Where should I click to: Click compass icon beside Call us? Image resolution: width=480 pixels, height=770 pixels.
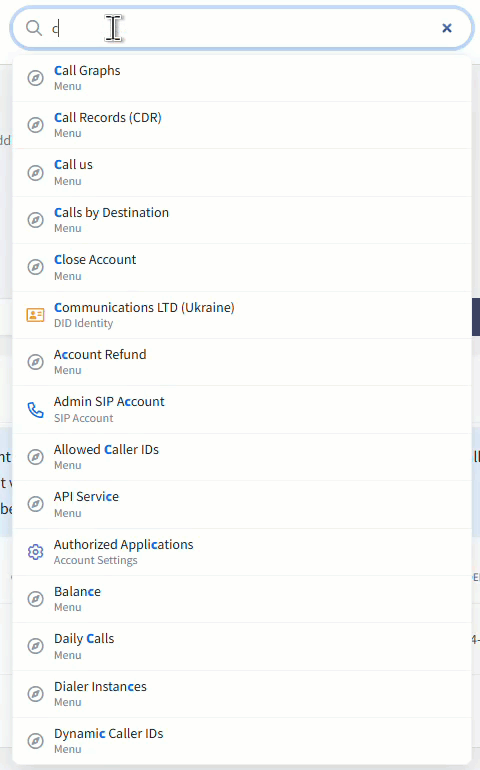point(35,172)
